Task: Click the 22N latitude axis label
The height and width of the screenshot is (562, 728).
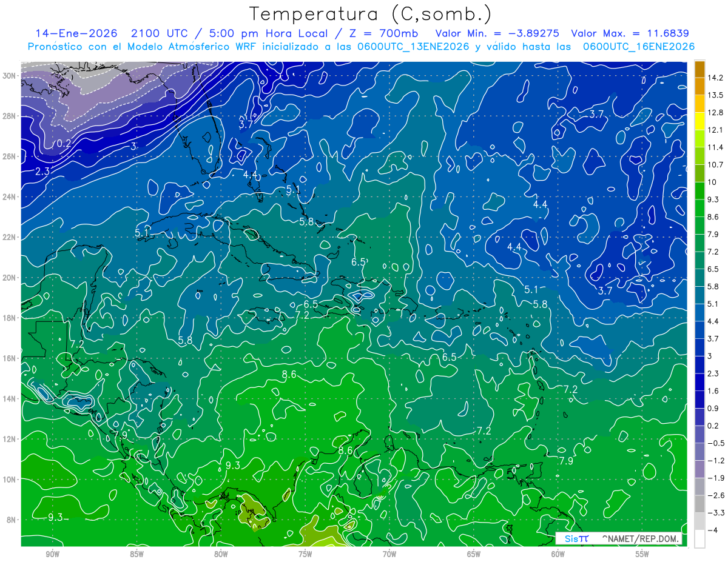Action: (x=10, y=237)
